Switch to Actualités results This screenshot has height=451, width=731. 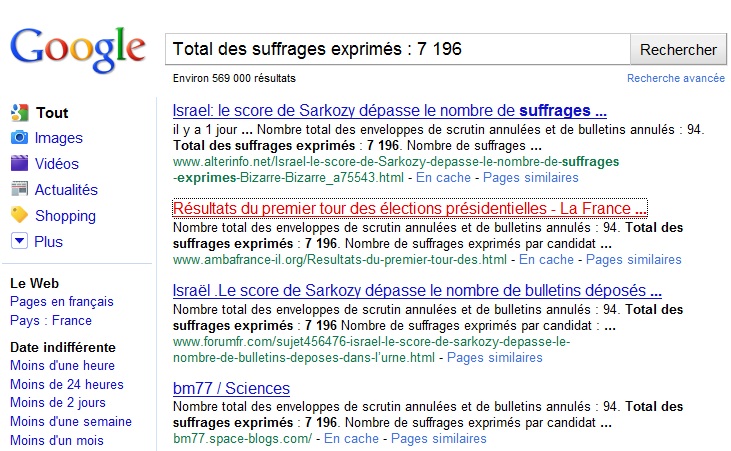click(x=66, y=190)
